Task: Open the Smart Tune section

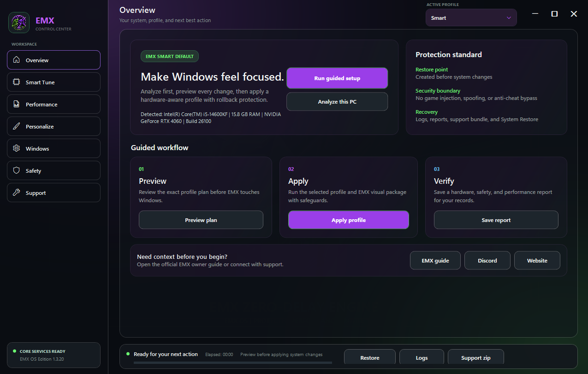Action: point(53,82)
